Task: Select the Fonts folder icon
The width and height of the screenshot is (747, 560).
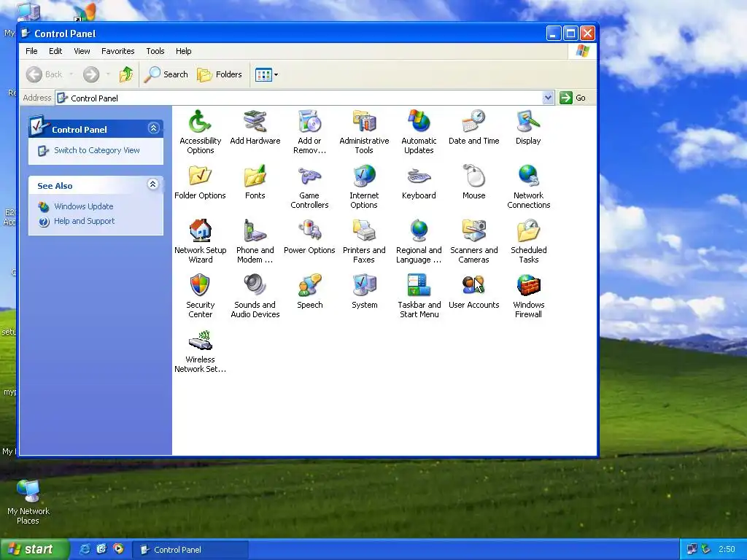Action: 255,182
